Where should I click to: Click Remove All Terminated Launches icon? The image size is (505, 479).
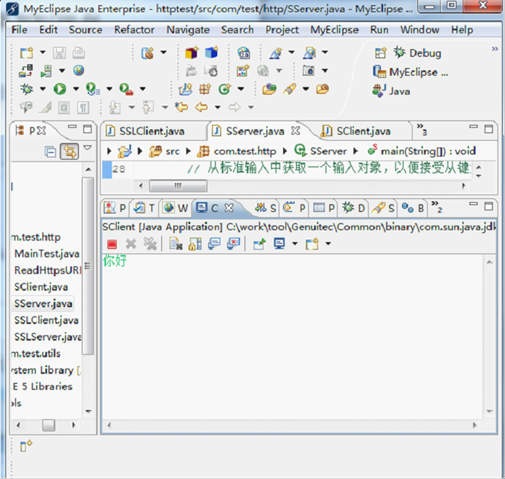tap(150, 244)
